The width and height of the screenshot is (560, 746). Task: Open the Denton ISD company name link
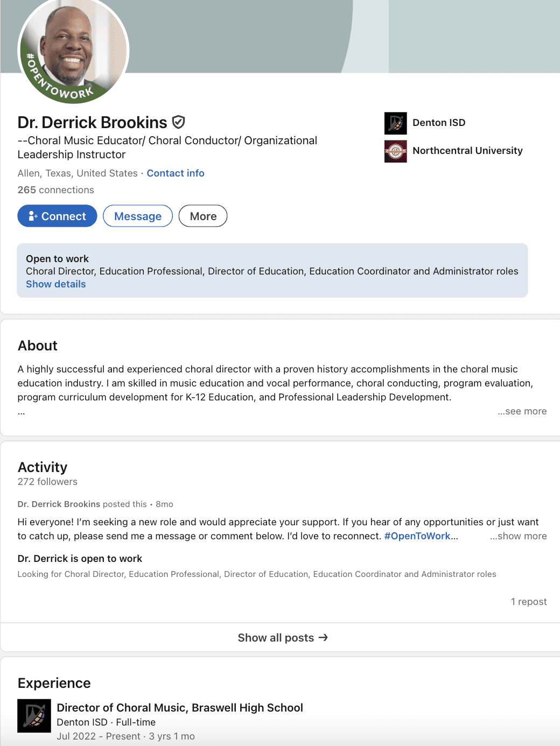[439, 123]
